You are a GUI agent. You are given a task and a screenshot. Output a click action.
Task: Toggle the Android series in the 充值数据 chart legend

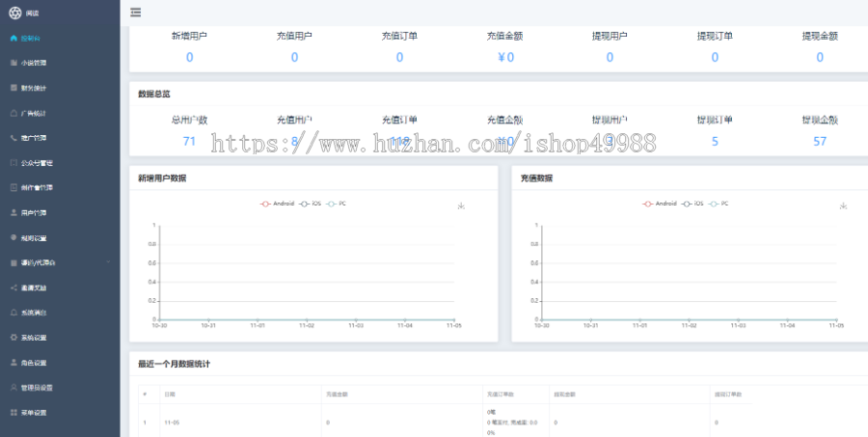(660, 204)
